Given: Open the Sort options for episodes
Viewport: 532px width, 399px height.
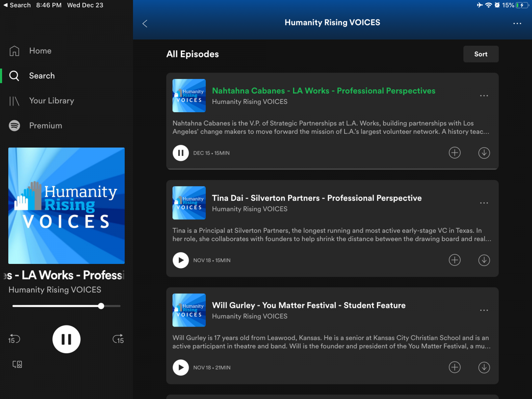Looking at the screenshot, I should point(481,54).
